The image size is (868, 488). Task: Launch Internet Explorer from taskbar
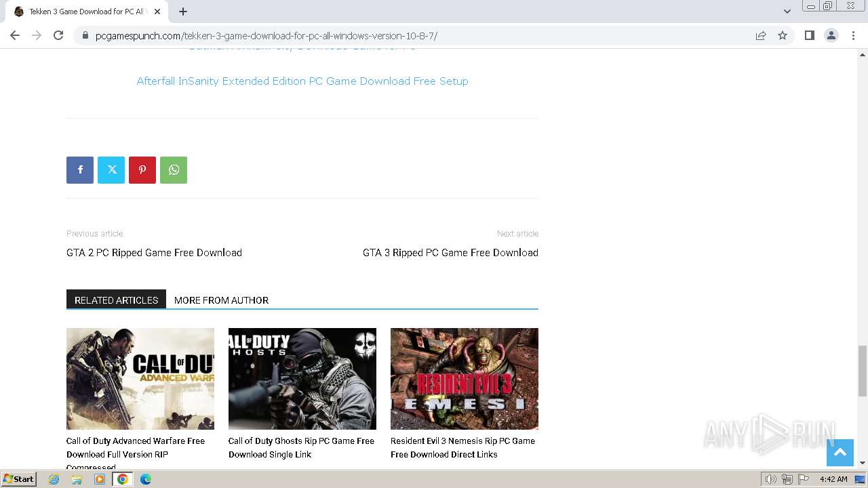pyautogui.click(x=54, y=479)
